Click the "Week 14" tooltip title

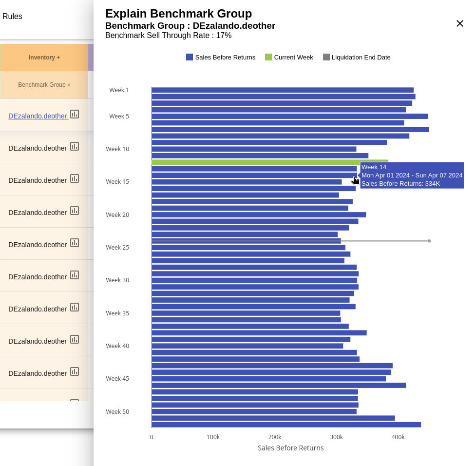(374, 167)
